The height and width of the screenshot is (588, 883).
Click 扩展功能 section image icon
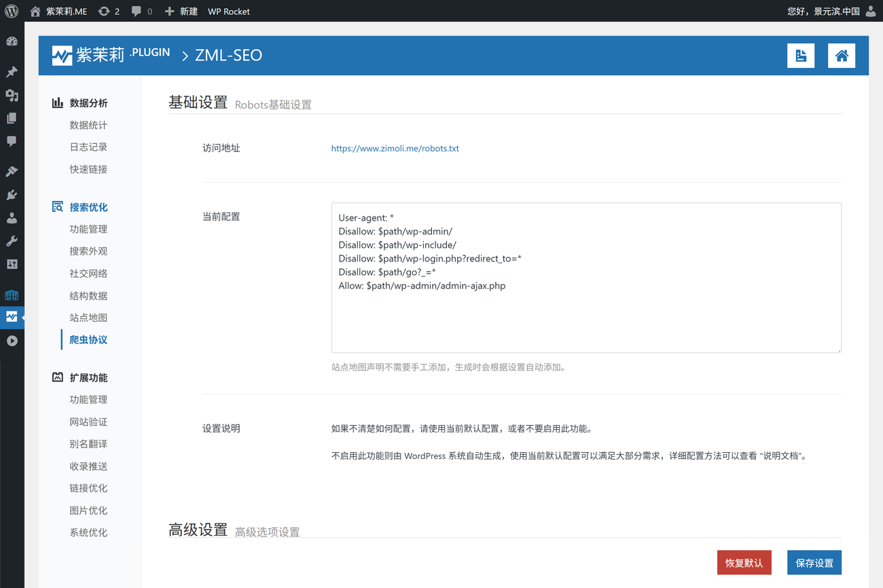[x=58, y=377]
